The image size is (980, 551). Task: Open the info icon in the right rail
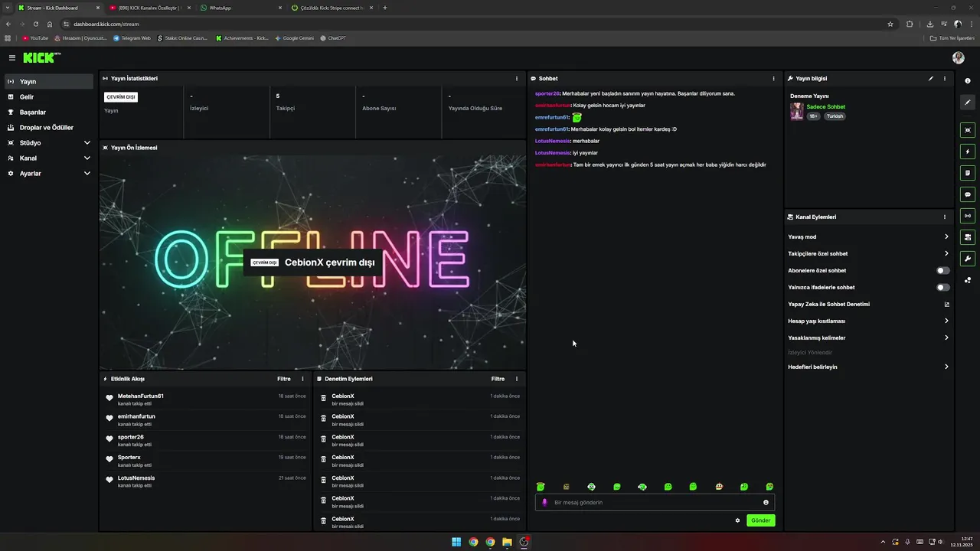968,81
